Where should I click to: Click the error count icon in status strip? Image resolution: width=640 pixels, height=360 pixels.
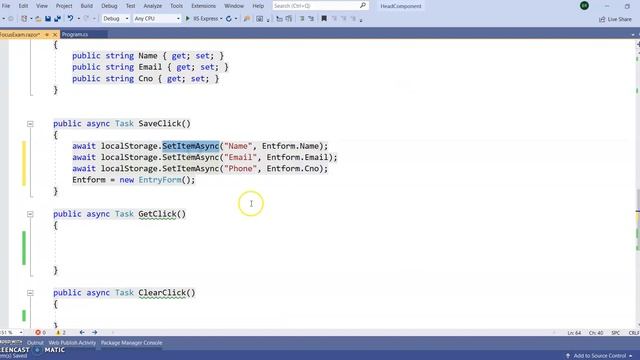click(x=38, y=333)
